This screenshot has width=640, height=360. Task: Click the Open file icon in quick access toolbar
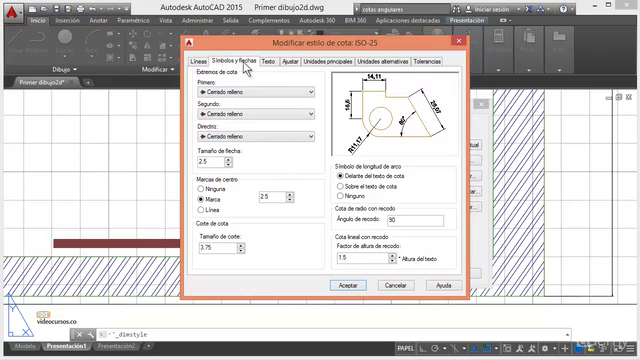click(44, 9)
